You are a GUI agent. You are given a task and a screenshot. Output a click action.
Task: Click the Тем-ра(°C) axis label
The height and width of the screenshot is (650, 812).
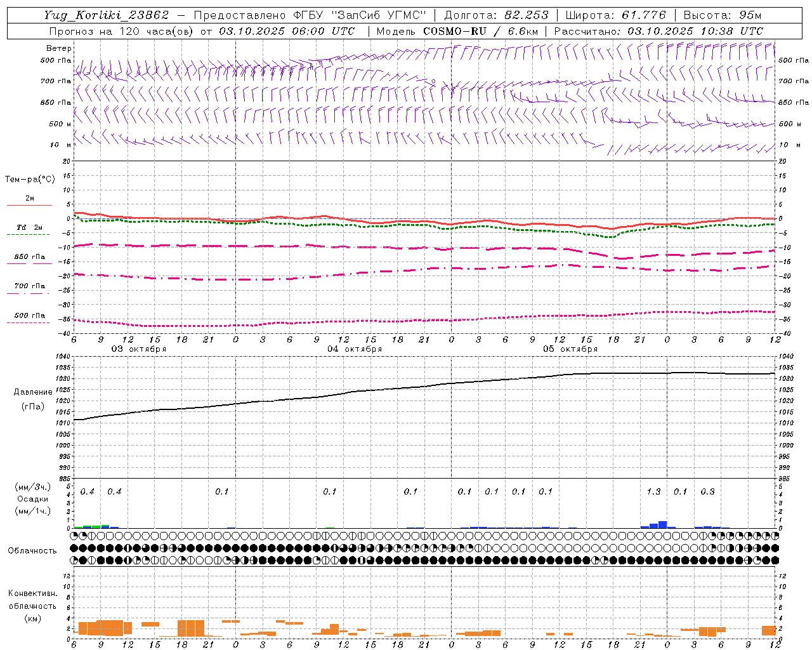[x=30, y=179]
